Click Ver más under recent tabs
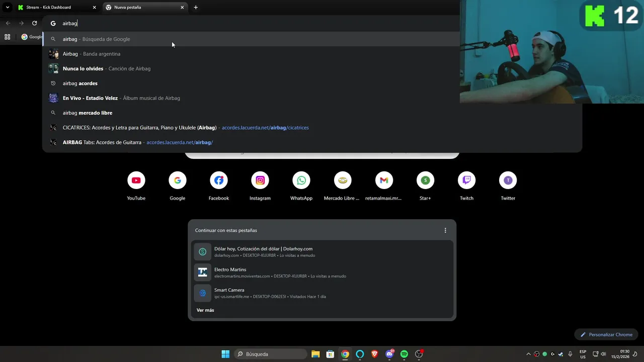 (205, 310)
